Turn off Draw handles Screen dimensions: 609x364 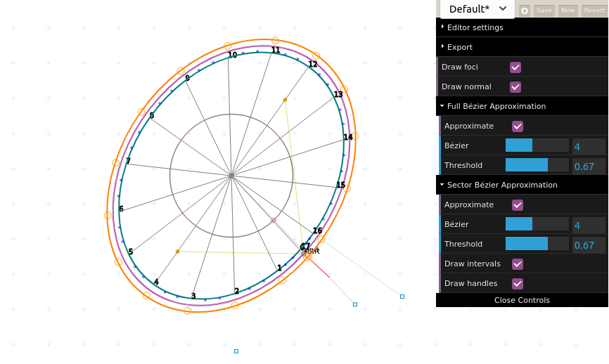tap(518, 284)
